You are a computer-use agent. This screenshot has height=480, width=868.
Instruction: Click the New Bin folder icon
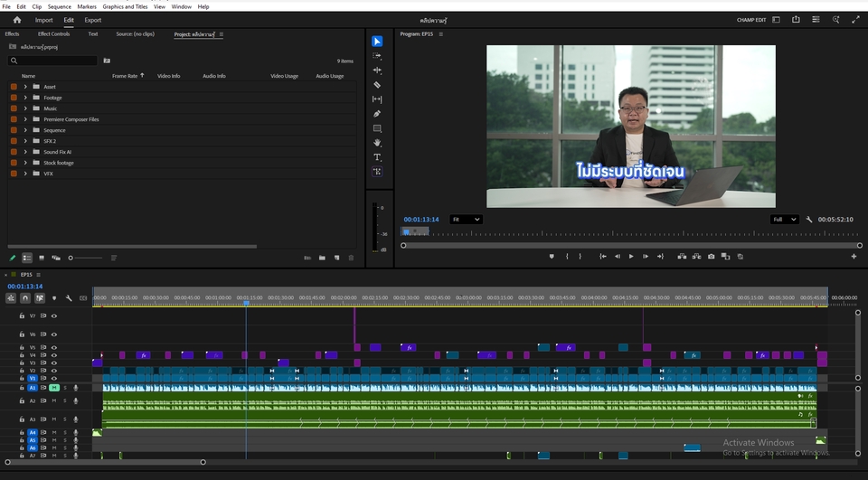click(x=322, y=258)
